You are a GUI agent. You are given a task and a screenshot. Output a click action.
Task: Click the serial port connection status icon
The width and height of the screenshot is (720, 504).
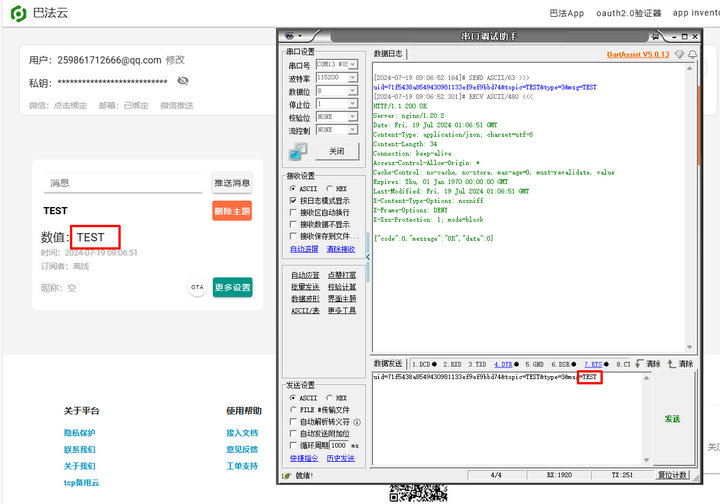[x=298, y=151]
